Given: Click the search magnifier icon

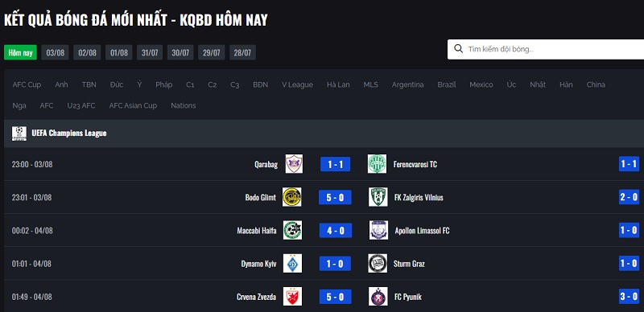Looking at the screenshot, I should click(x=458, y=49).
